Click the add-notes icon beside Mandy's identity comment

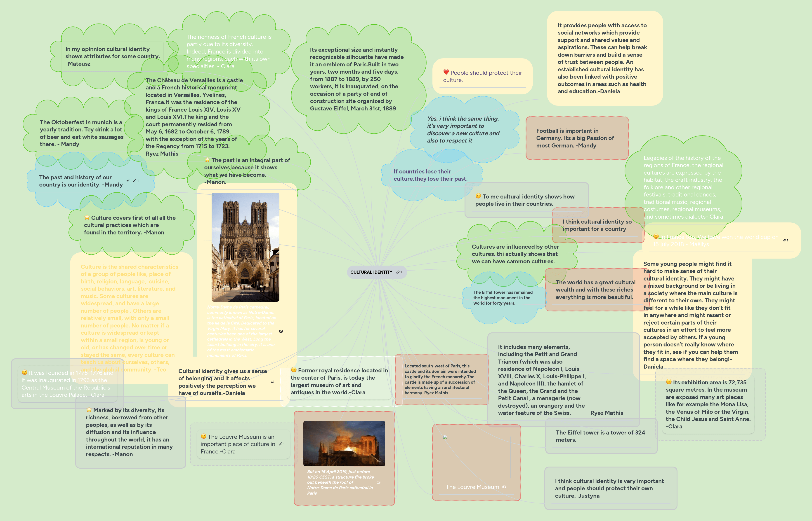[128, 181]
